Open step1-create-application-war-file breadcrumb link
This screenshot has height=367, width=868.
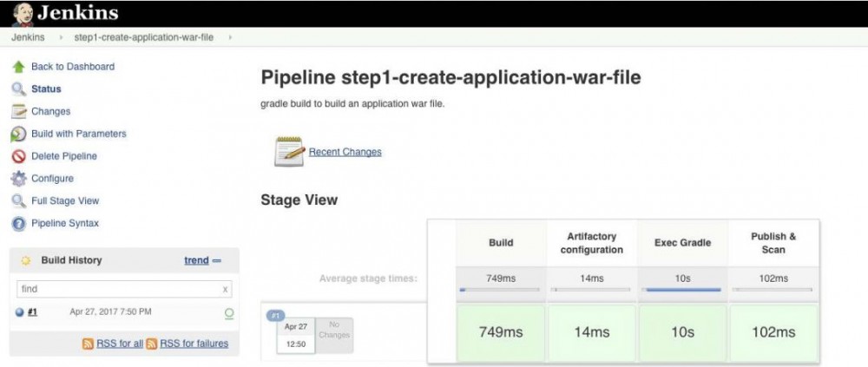point(143,37)
